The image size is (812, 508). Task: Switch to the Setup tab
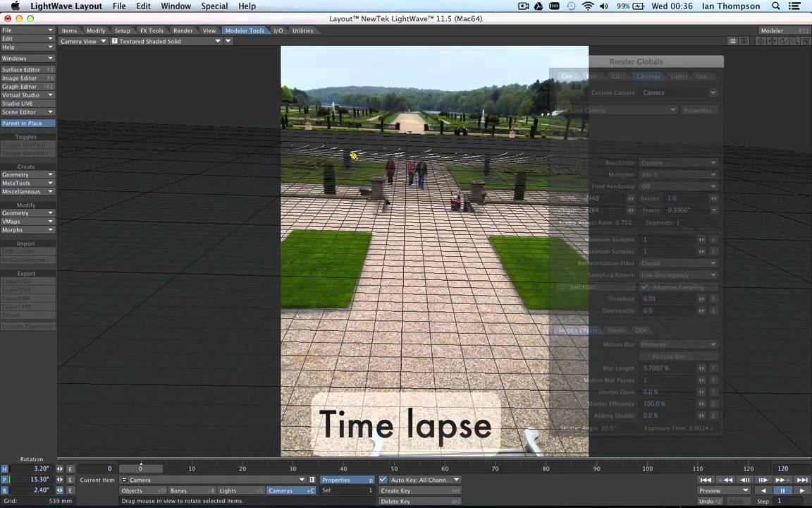click(122, 30)
